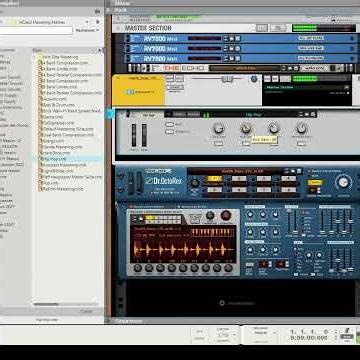Select Dr. Octo Rex loop slot 2
The height and width of the screenshot is (360, 360).
(x=239, y=179)
